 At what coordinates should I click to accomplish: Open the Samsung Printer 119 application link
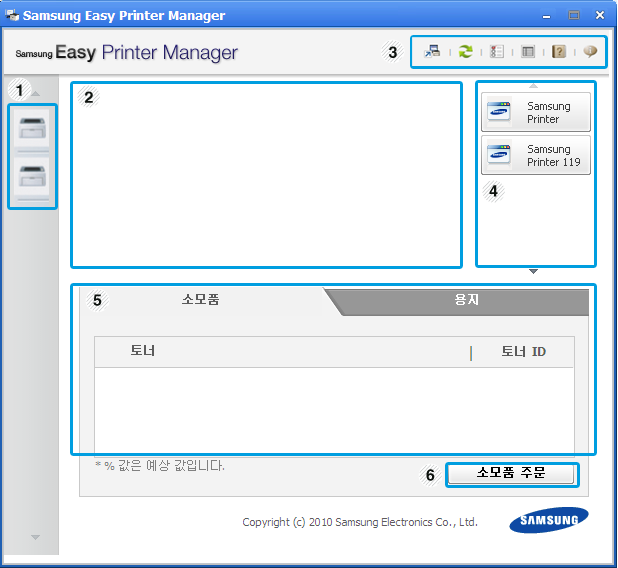click(x=536, y=155)
